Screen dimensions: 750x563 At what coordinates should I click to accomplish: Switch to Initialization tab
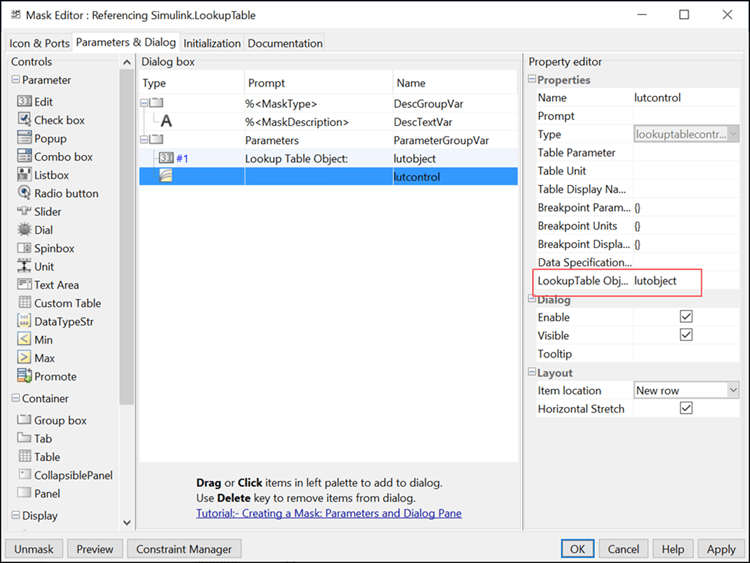pyautogui.click(x=212, y=43)
